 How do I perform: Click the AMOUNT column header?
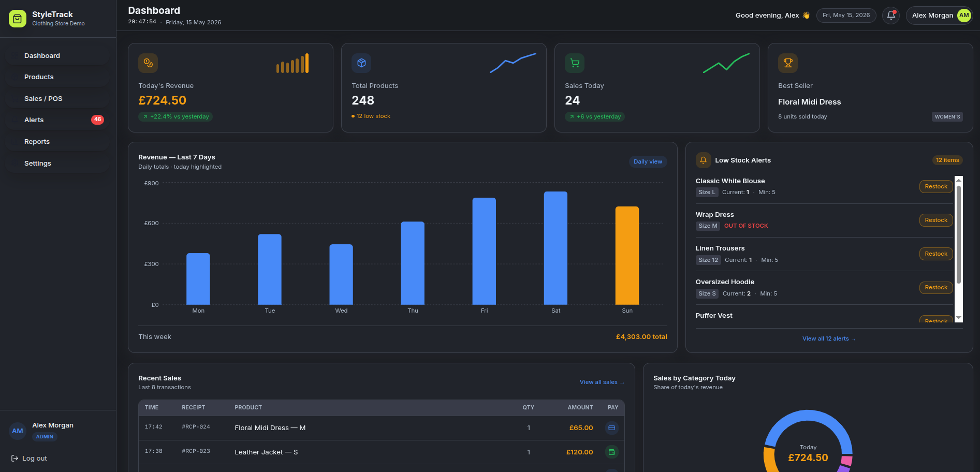[580, 408]
